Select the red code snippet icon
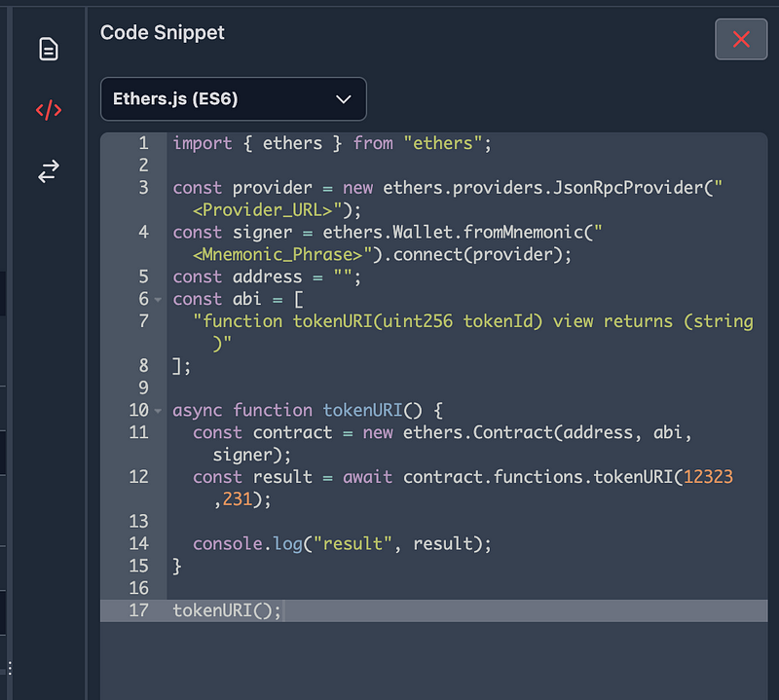Screen dimensions: 779x700 pyautogui.click(x=49, y=110)
